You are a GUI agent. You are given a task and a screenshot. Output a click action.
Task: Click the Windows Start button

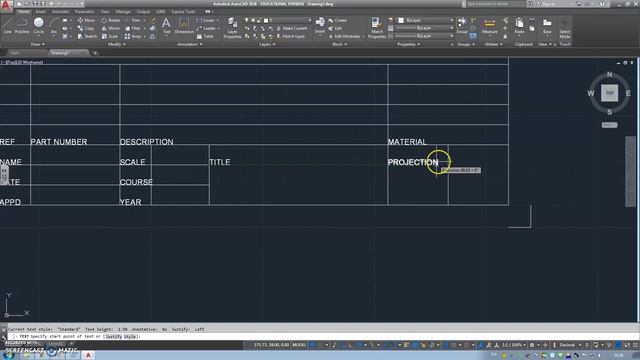(x=9, y=356)
